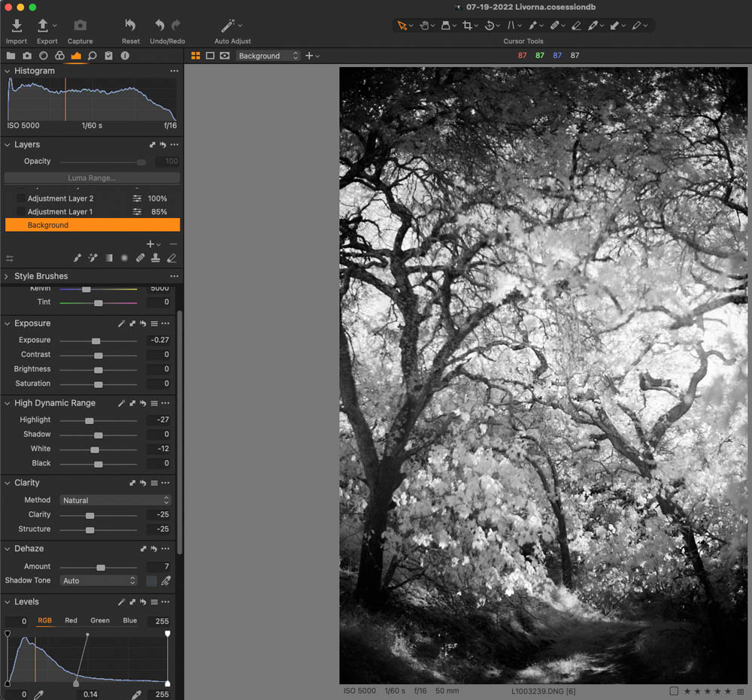752x700 pixels.
Task: Select the Erase Mask tool in toolbar
Action: pyautogui.click(x=577, y=26)
